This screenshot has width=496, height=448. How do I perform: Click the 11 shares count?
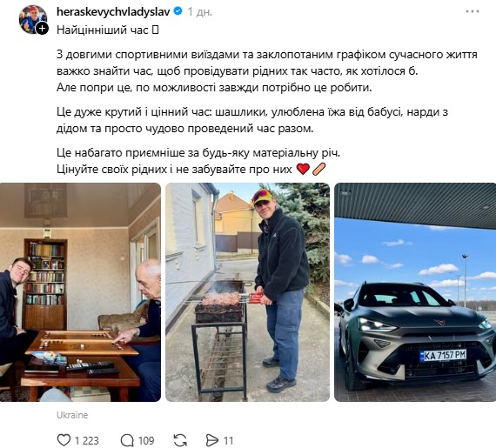(x=228, y=440)
